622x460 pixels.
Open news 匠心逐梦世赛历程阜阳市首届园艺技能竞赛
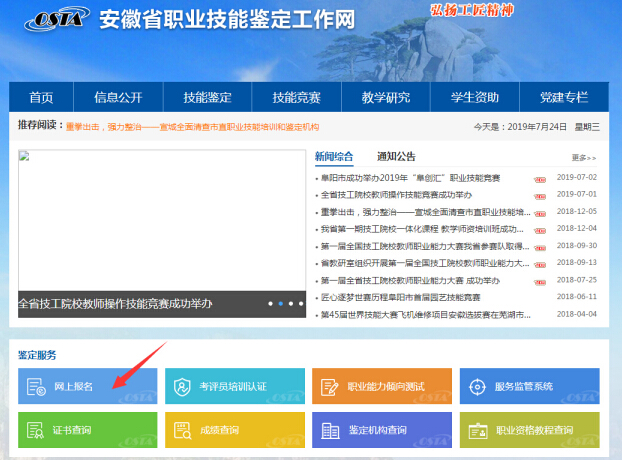coord(400,297)
